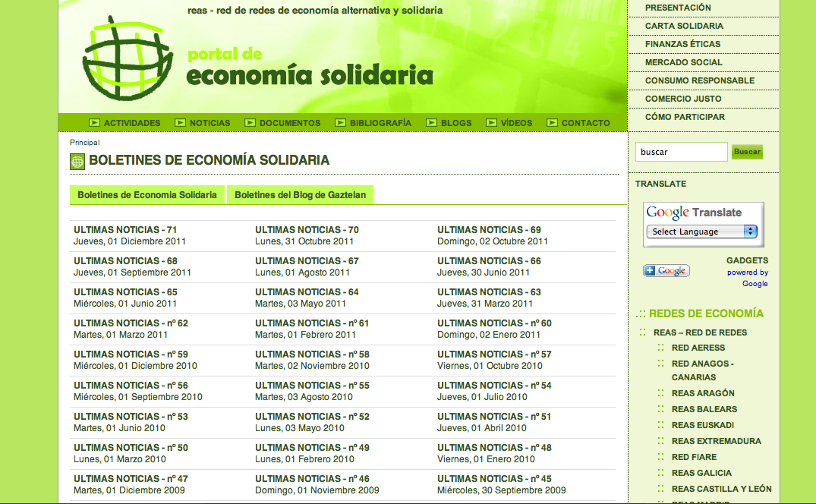
Task: Click the Add to Google plus button
Action: click(666, 271)
